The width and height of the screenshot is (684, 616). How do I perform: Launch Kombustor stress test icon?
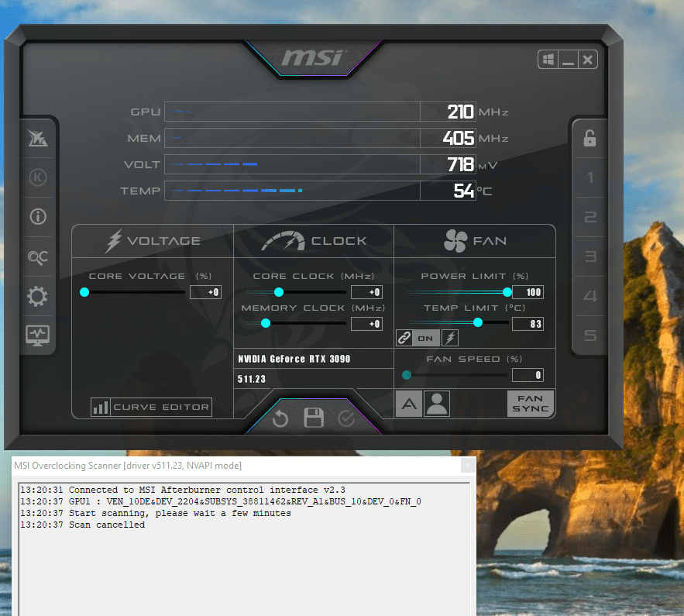[x=38, y=177]
